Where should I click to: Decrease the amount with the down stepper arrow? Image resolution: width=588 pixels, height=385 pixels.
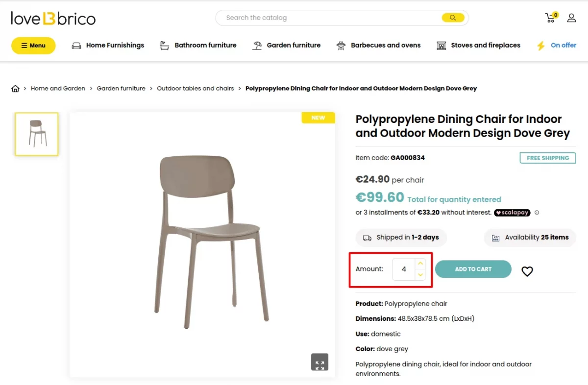[x=420, y=275]
